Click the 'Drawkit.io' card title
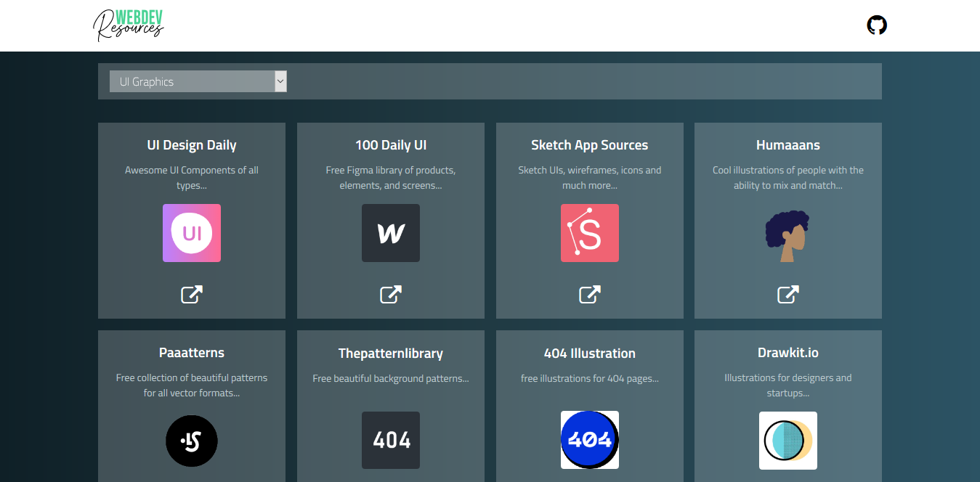Screen dimensions: 980x482 (787, 352)
